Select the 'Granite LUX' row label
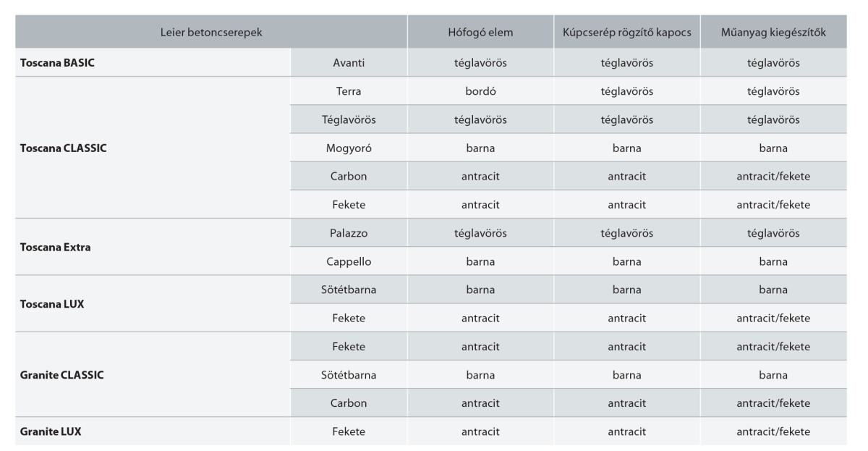The height and width of the screenshot is (451, 868). (x=51, y=432)
